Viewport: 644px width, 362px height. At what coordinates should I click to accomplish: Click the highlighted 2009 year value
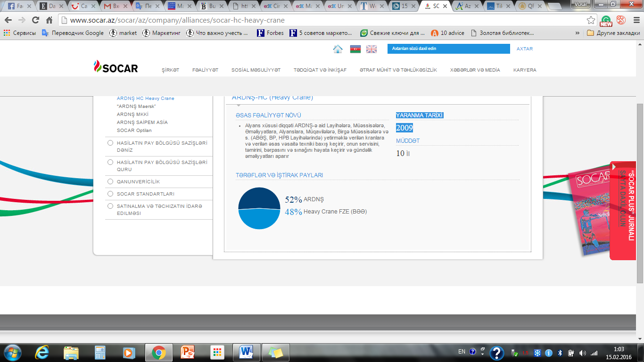pos(405,128)
